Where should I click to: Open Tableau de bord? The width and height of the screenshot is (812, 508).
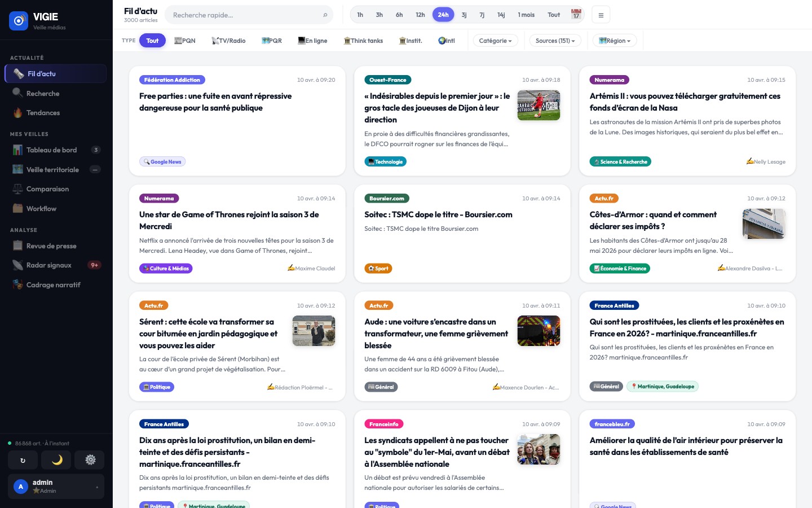point(55,150)
